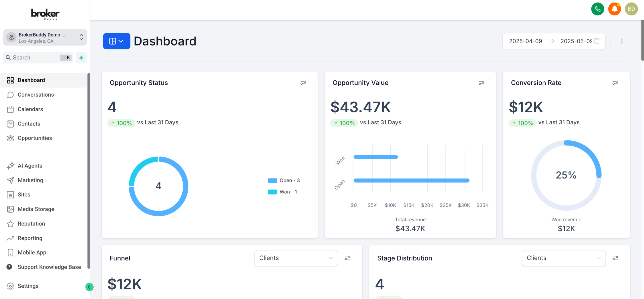Open the dashboard three-dot options menu
Screen dimensions: 644x299
click(x=622, y=41)
